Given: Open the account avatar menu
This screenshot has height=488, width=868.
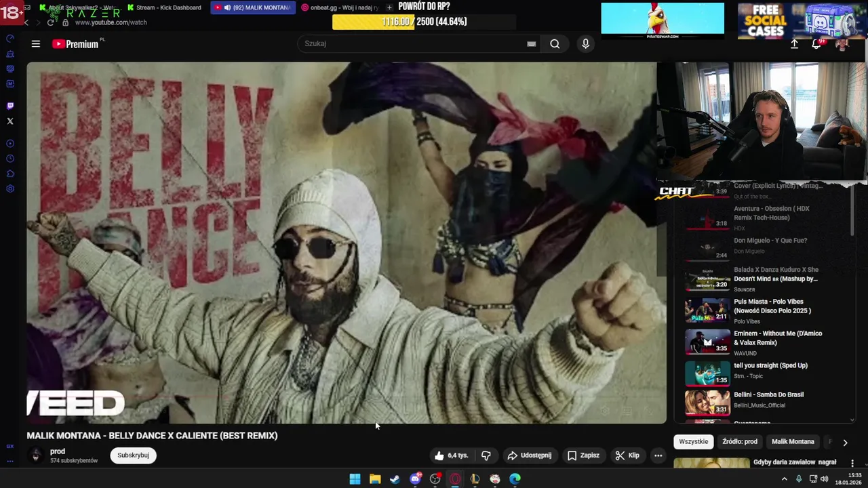Looking at the screenshot, I should 842,44.
